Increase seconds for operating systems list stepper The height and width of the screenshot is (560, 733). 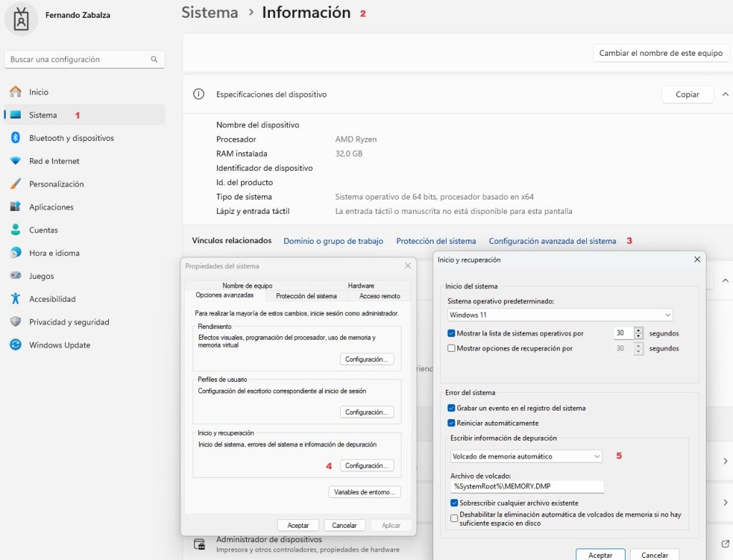click(x=638, y=330)
